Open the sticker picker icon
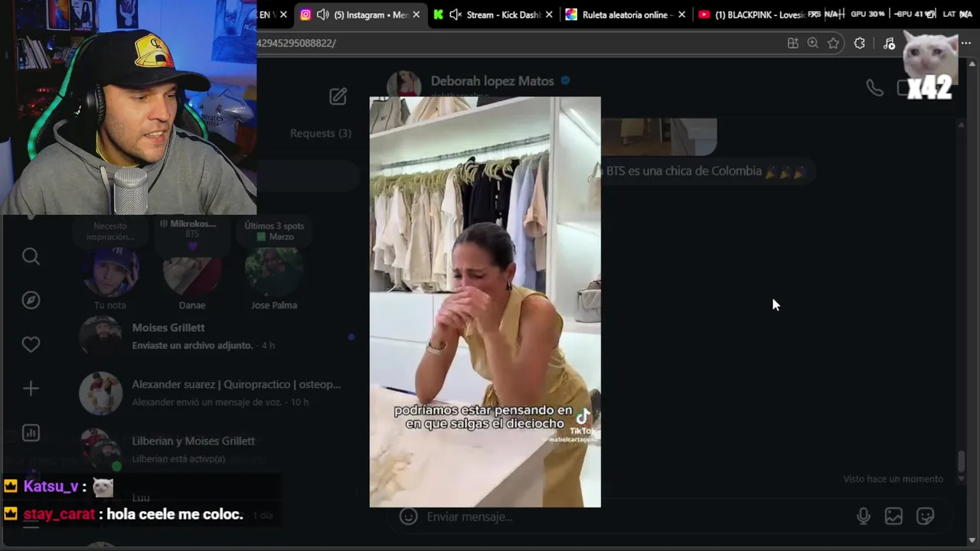Screen dimensions: 980x551 pos(925,517)
